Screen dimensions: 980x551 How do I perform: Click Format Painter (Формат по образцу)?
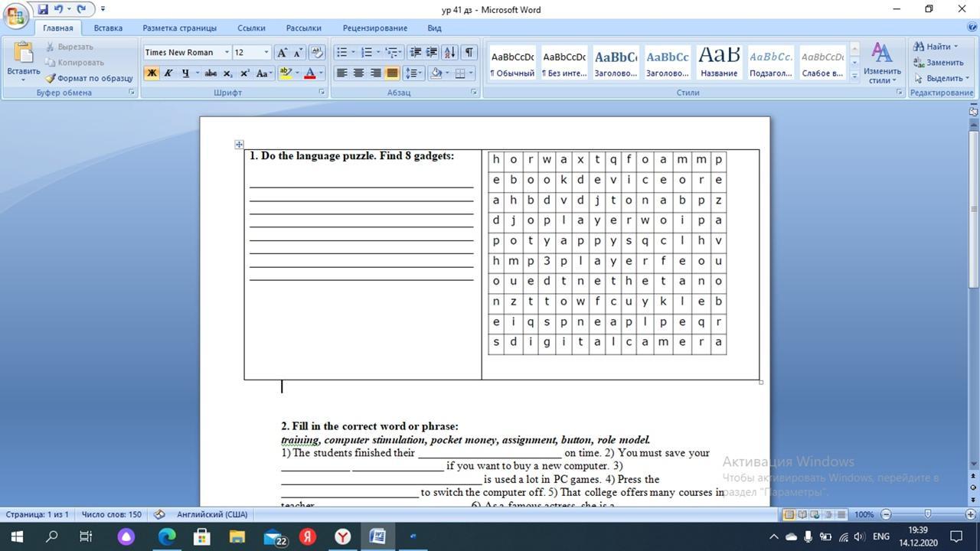point(89,78)
